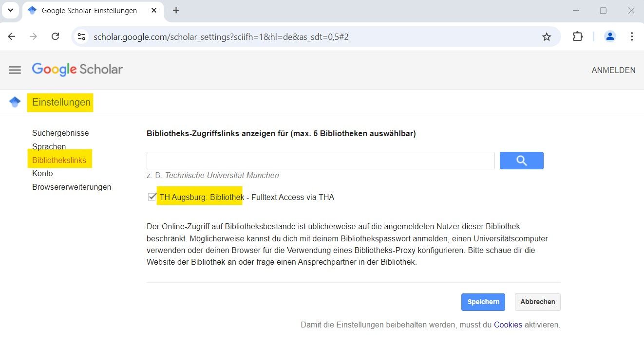Click inside the library search field
The image size is (644, 344).
coord(320,160)
